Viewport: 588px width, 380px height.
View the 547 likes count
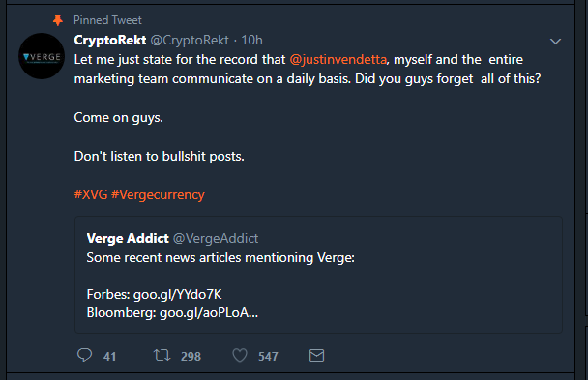point(268,356)
